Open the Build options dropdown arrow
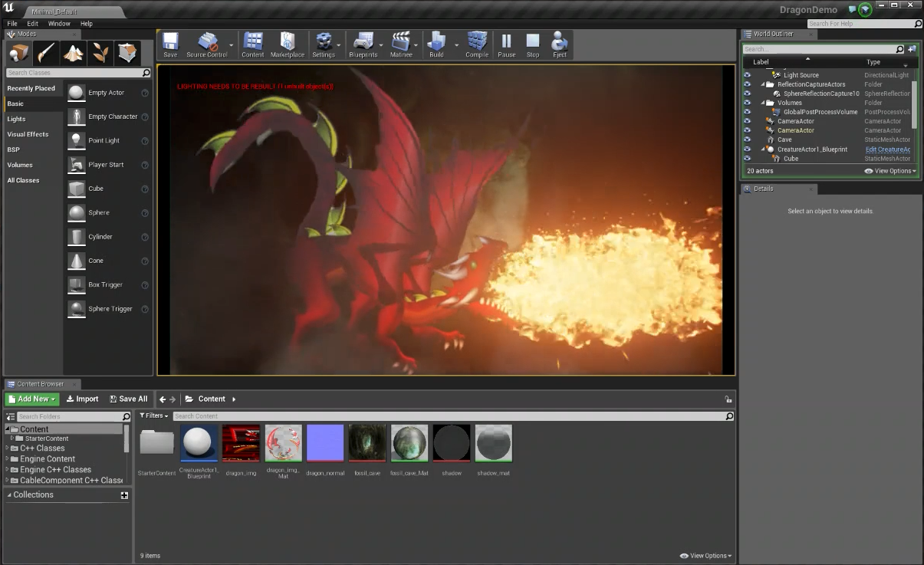This screenshot has height=565, width=924. click(457, 44)
